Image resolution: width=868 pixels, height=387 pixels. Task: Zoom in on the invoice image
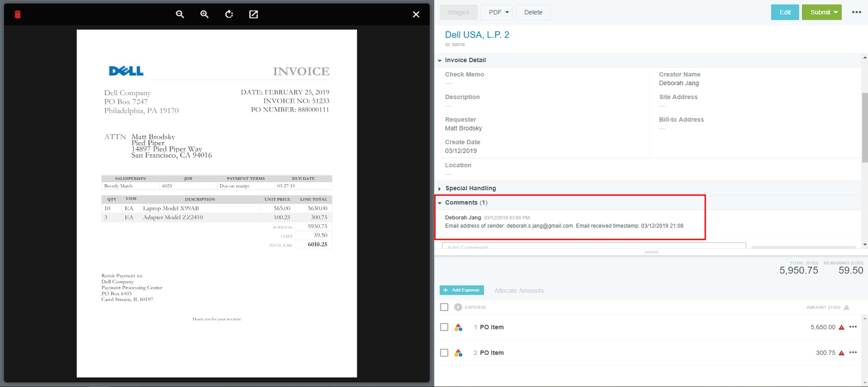pos(204,14)
